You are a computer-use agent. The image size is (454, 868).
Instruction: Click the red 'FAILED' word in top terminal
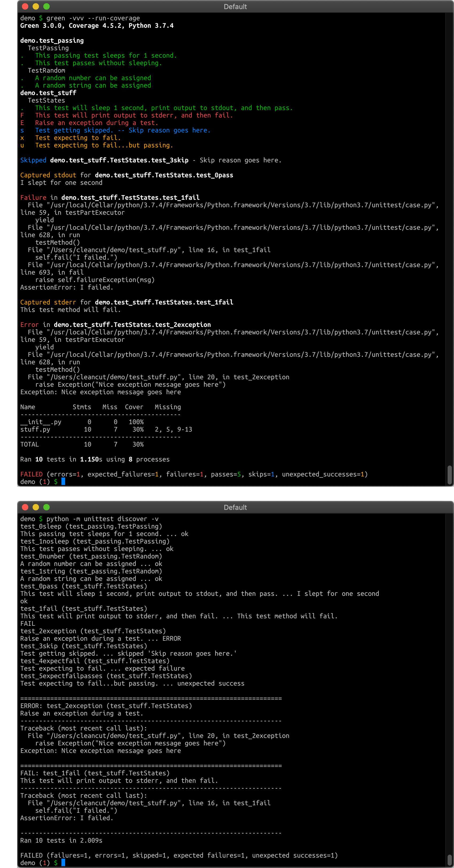click(31, 474)
